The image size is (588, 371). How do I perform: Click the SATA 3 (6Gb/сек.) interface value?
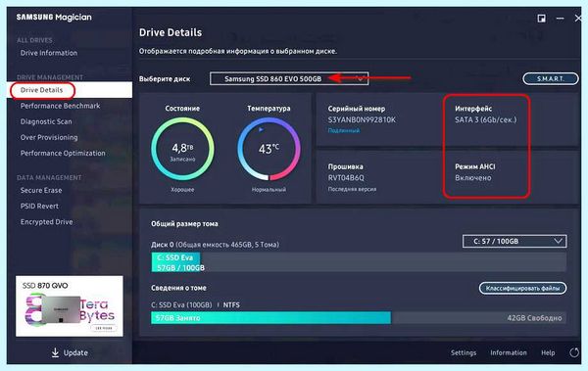486,120
